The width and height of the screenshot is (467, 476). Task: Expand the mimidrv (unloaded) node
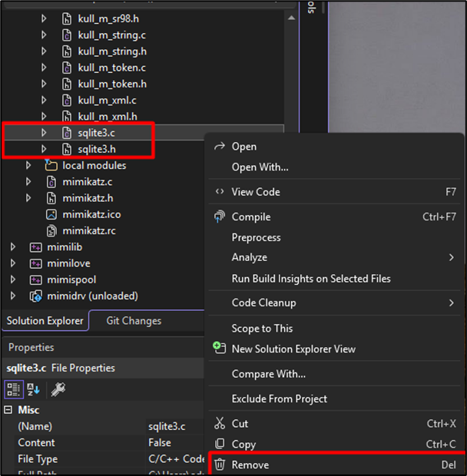pos(13,296)
